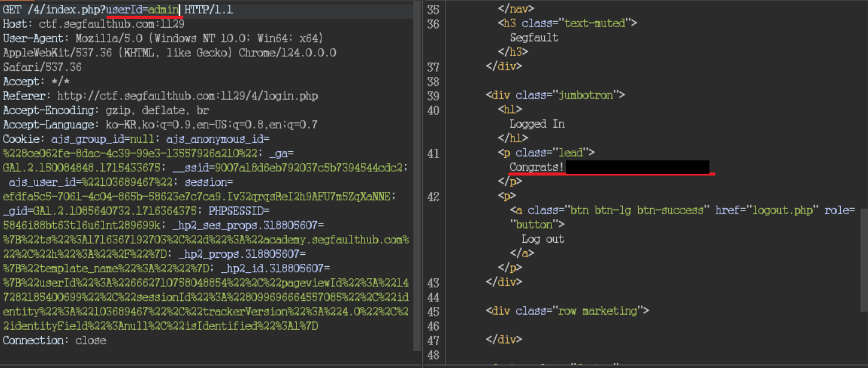Viewport: 868px width, 368px height.
Task: Click the div 'row marketing' opening tag
Action: click(x=567, y=312)
